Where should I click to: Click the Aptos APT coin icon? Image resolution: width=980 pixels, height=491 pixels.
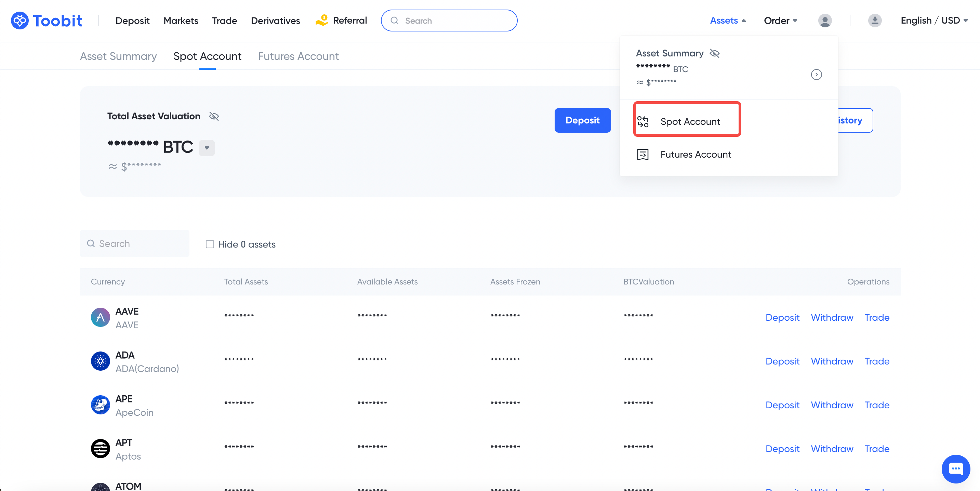(101, 449)
